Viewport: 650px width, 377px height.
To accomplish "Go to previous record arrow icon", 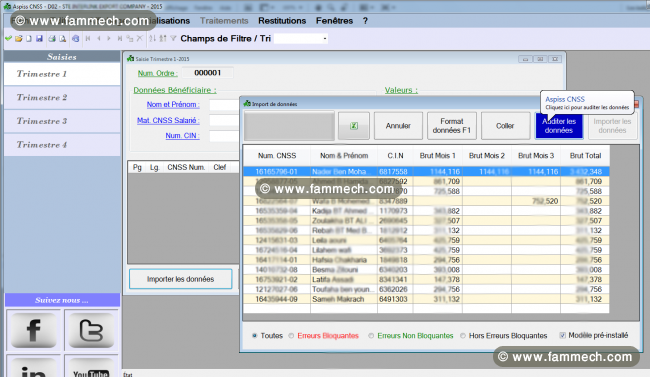I will point(99,39).
